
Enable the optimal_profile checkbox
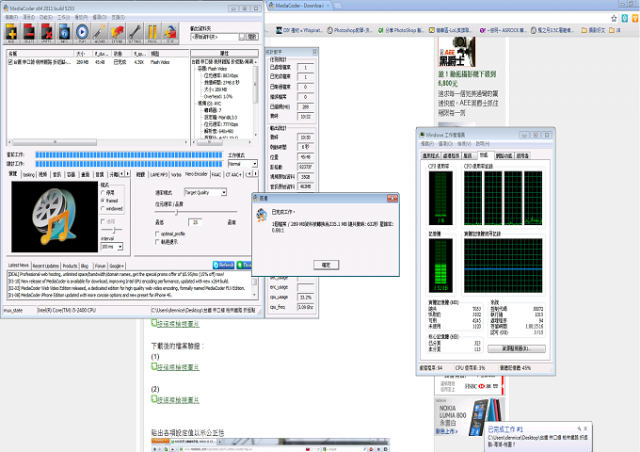[x=157, y=234]
